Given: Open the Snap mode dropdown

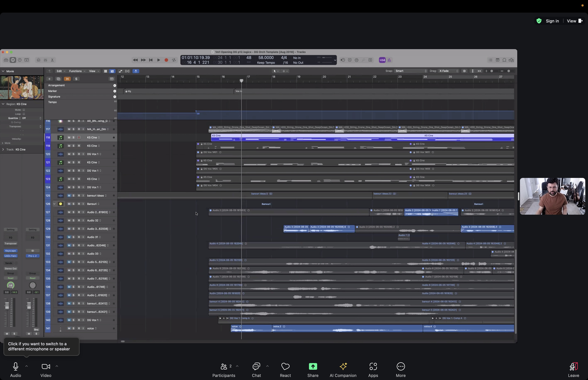Looking at the screenshot, I should point(411,71).
